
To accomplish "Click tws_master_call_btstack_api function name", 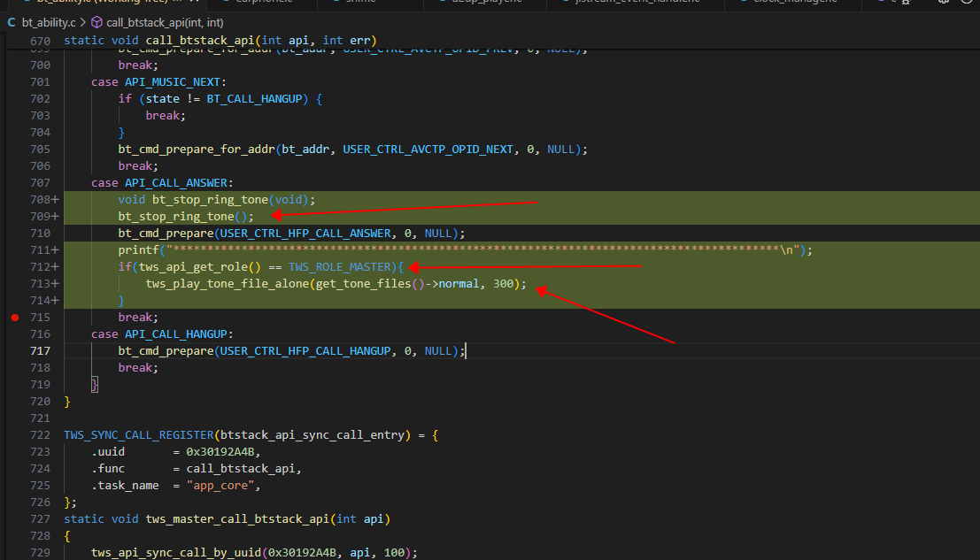I will pyautogui.click(x=237, y=519).
